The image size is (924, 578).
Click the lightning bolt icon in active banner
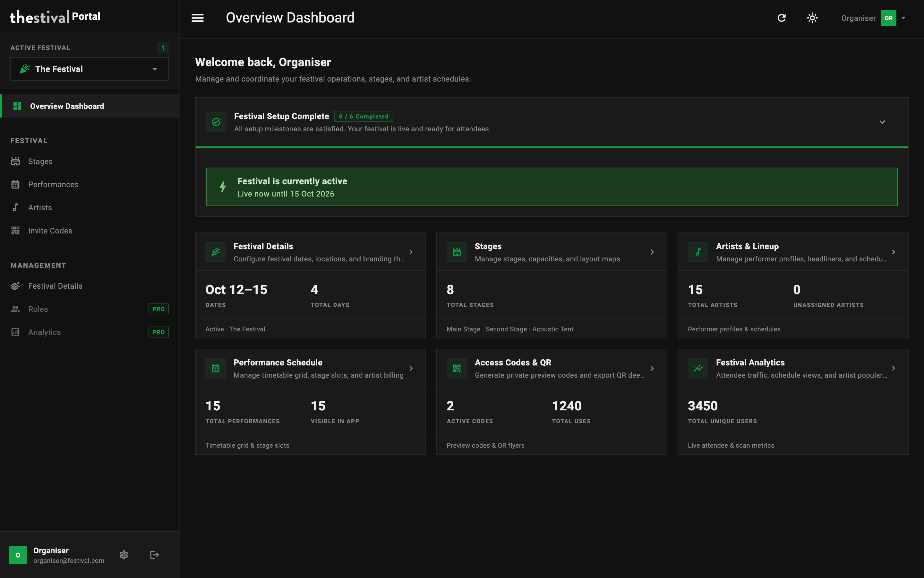coord(223,187)
